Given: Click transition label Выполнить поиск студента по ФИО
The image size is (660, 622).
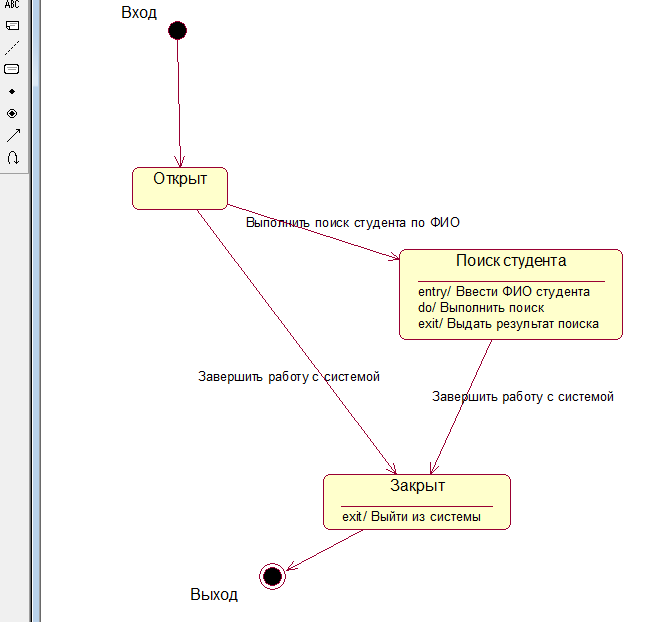Looking at the screenshot, I should (353, 222).
